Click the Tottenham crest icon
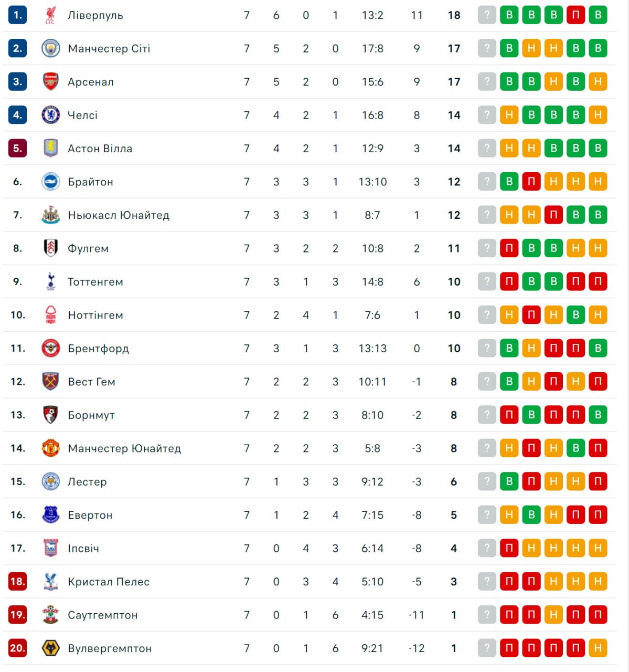Screen dimensions: 629x672 50,281
